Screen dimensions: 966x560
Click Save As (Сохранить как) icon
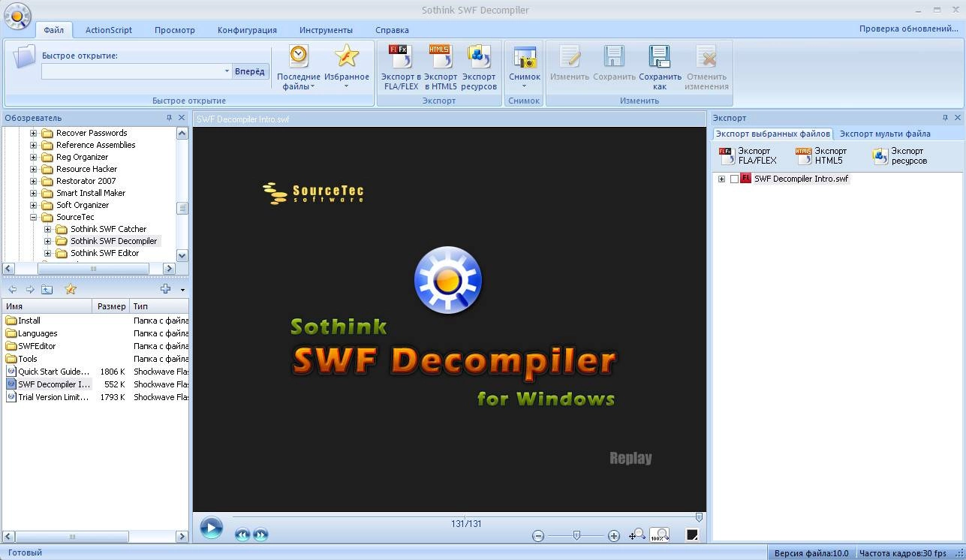[x=660, y=67]
